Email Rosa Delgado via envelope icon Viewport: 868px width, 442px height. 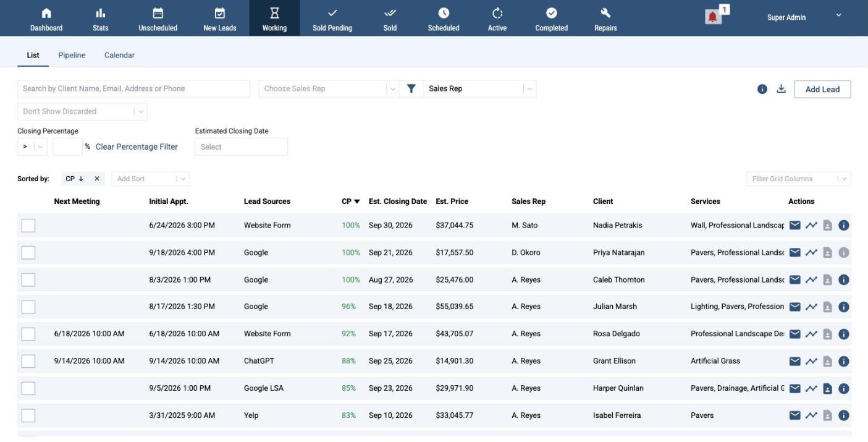click(x=795, y=334)
